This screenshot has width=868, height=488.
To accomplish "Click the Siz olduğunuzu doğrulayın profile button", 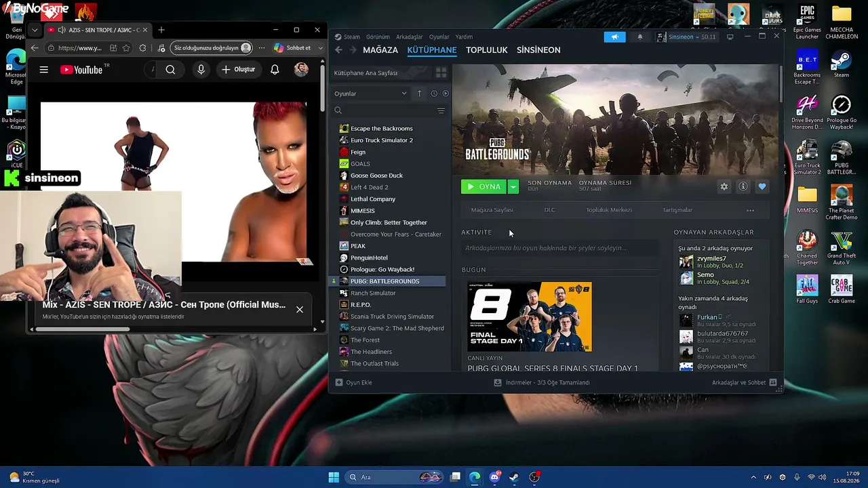I will coord(212,48).
